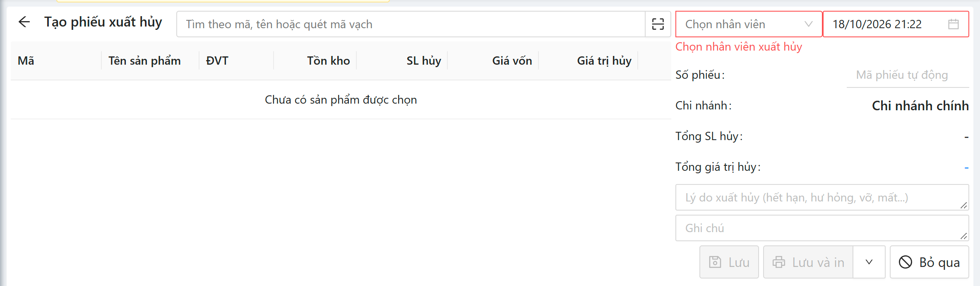The height and width of the screenshot is (286, 980).
Task: Click the Chi nhánh chính branch value
Action: pyautogui.click(x=920, y=106)
